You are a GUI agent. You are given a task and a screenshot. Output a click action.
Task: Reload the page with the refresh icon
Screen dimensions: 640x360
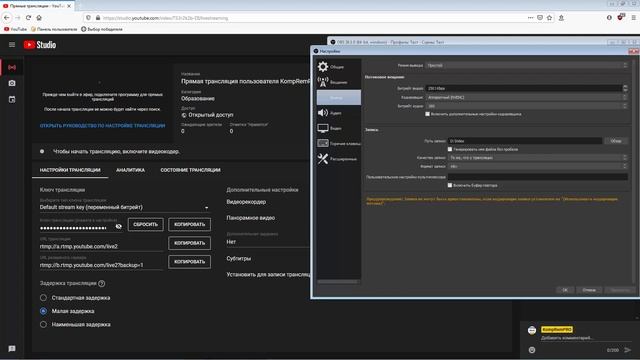coord(28,18)
